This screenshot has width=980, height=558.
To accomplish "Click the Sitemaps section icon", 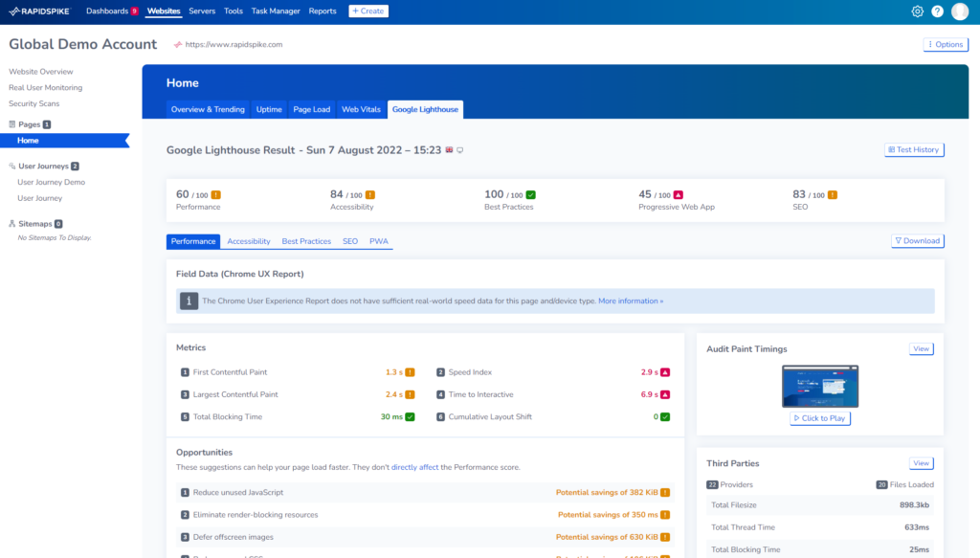I will click(x=11, y=224).
